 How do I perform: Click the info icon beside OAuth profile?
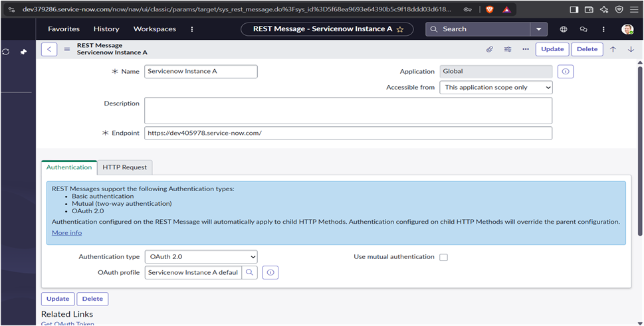click(270, 272)
